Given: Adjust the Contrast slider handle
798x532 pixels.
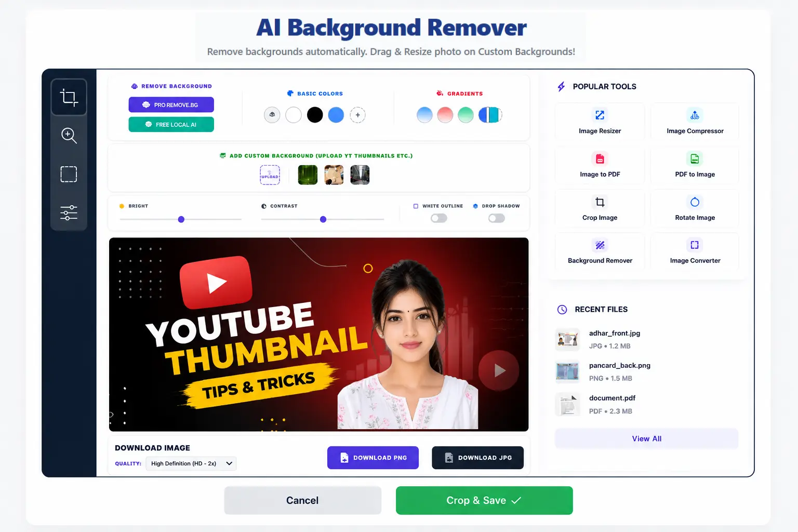Looking at the screenshot, I should 323,220.
